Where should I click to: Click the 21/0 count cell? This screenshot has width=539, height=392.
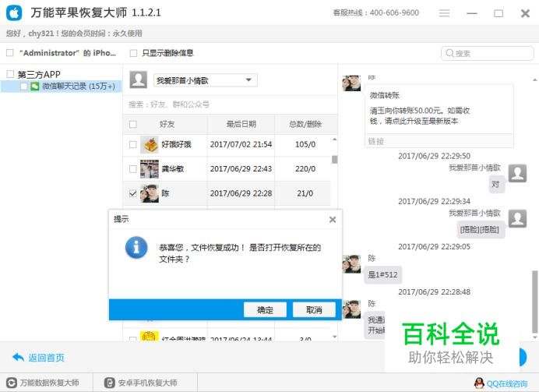pyautogui.click(x=305, y=193)
